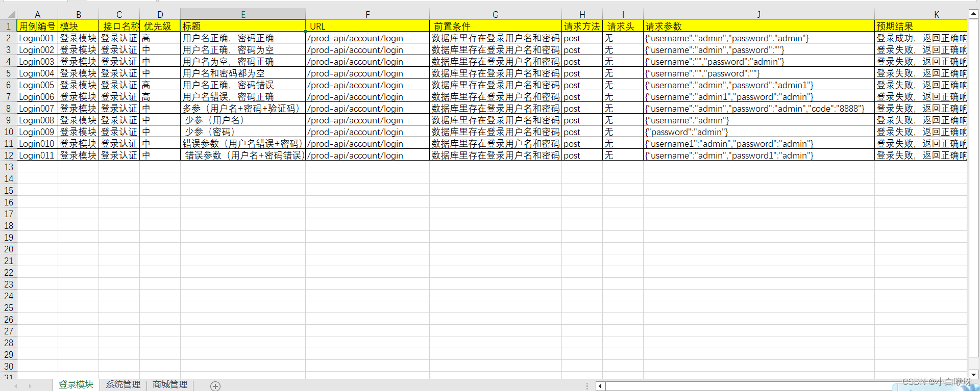Select column H header
The height and width of the screenshot is (391, 980).
pyautogui.click(x=582, y=14)
